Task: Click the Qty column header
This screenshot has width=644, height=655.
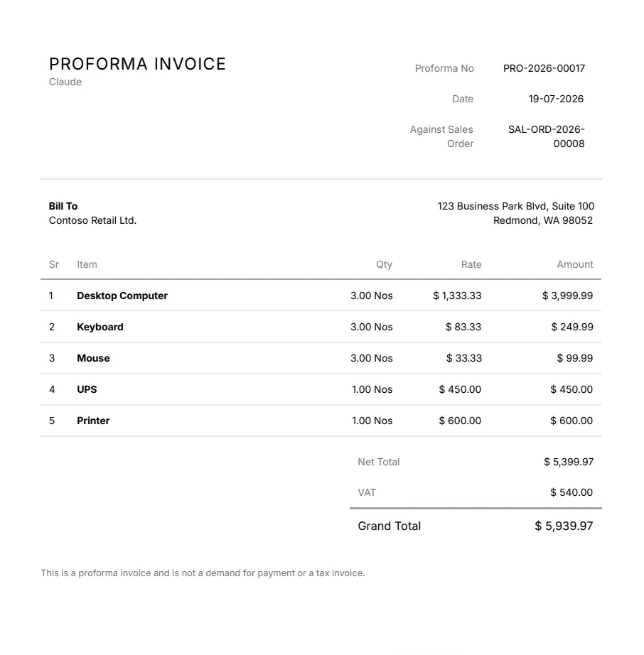Action: pyautogui.click(x=384, y=264)
